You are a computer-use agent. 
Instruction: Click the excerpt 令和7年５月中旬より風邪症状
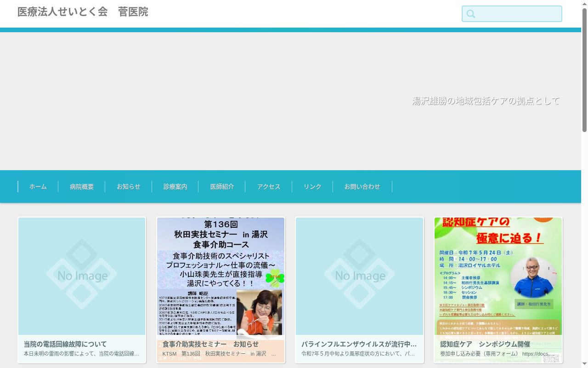coord(359,354)
